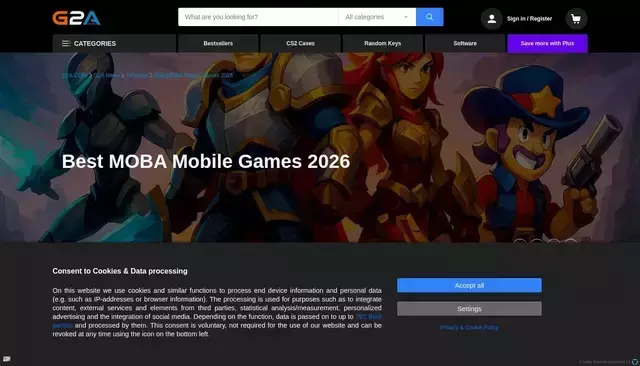
Task: Open cookie Settings button
Action: tap(469, 308)
